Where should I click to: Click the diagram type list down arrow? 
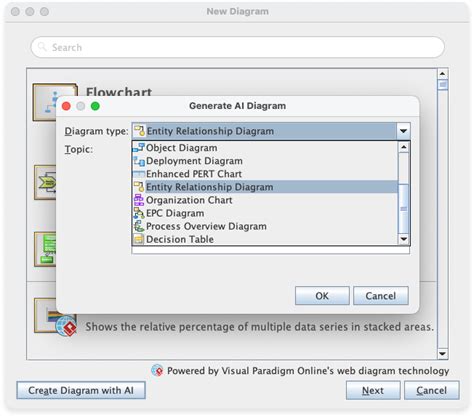click(404, 239)
